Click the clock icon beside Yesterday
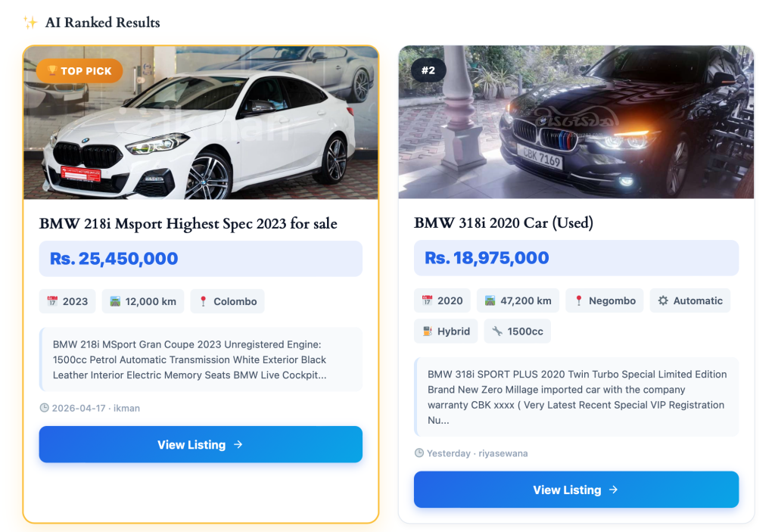The height and width of the screenshot is (532, 775). (419, 453)
